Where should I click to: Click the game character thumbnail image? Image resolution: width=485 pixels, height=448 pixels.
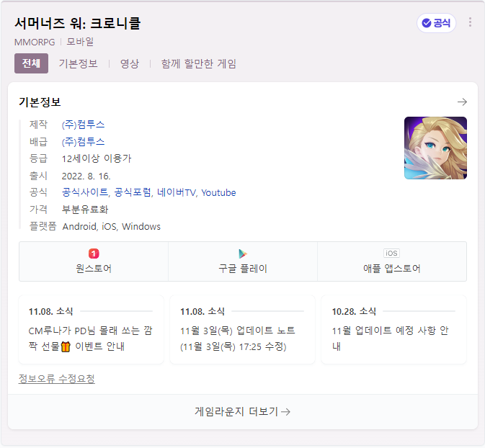click(435, 148)
